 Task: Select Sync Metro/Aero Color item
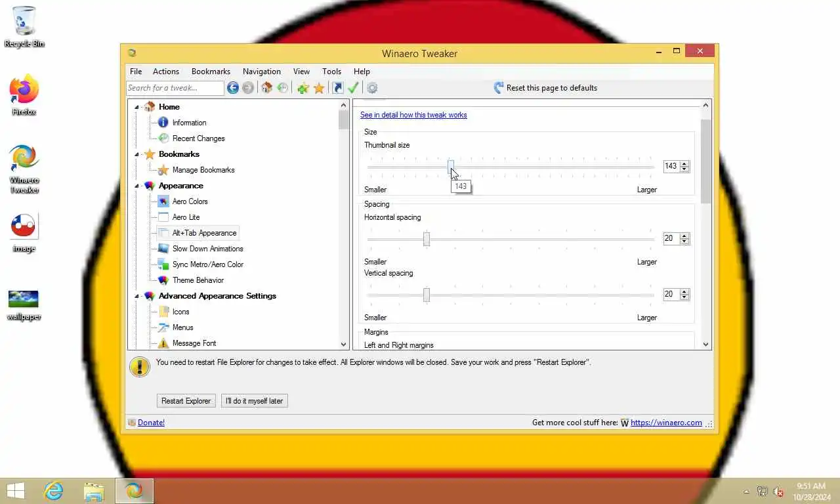[x=207, y=264]
